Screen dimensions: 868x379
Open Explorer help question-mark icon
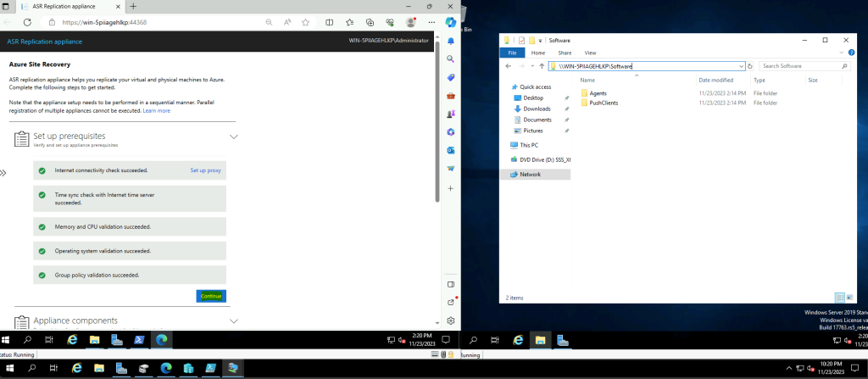[x=851, y=53]
